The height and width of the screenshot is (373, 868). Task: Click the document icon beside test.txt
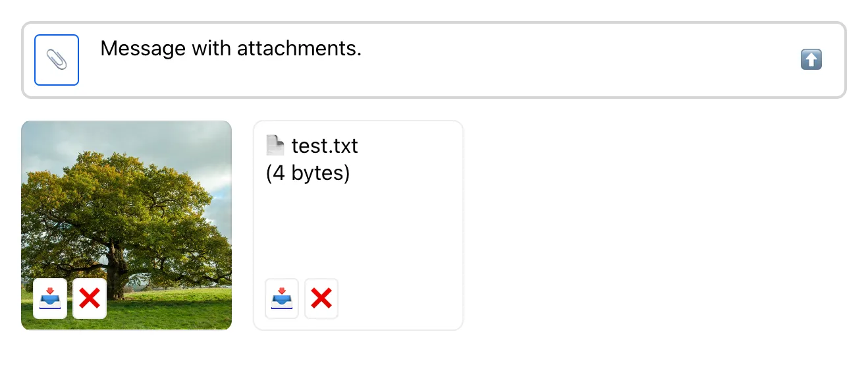(x=275, y=145)
